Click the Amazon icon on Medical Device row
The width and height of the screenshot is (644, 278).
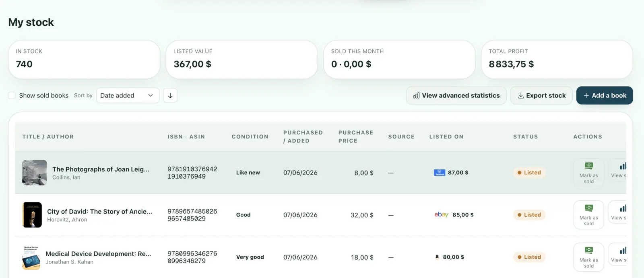(x=437, y=257)
